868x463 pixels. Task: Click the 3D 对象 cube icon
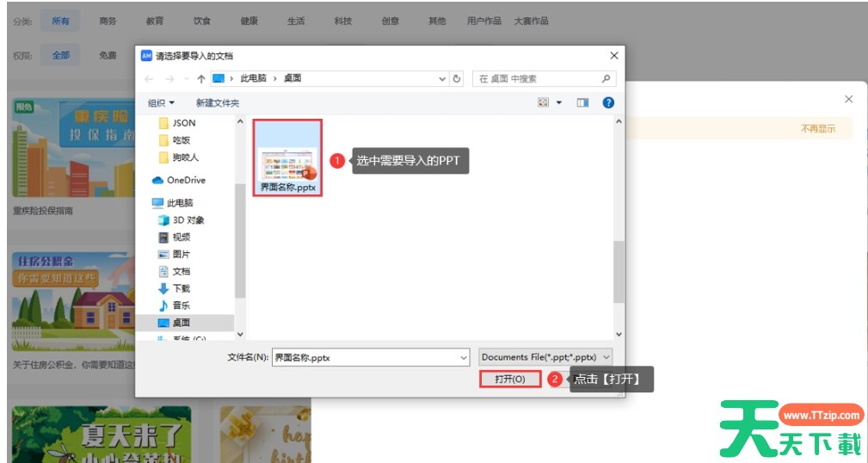[x=163, y=219]
